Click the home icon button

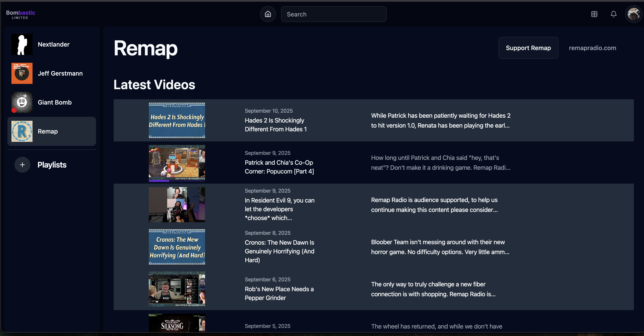point(268,14)
